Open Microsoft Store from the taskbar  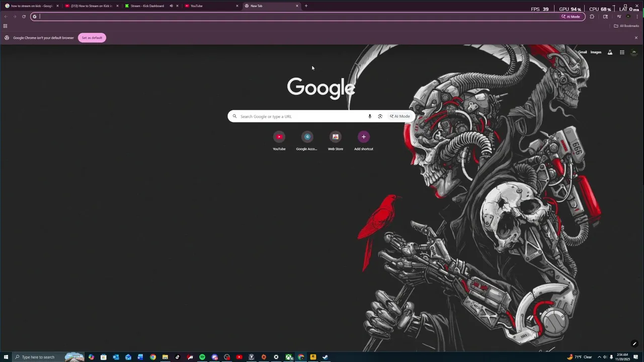click(x=104, y=357)
